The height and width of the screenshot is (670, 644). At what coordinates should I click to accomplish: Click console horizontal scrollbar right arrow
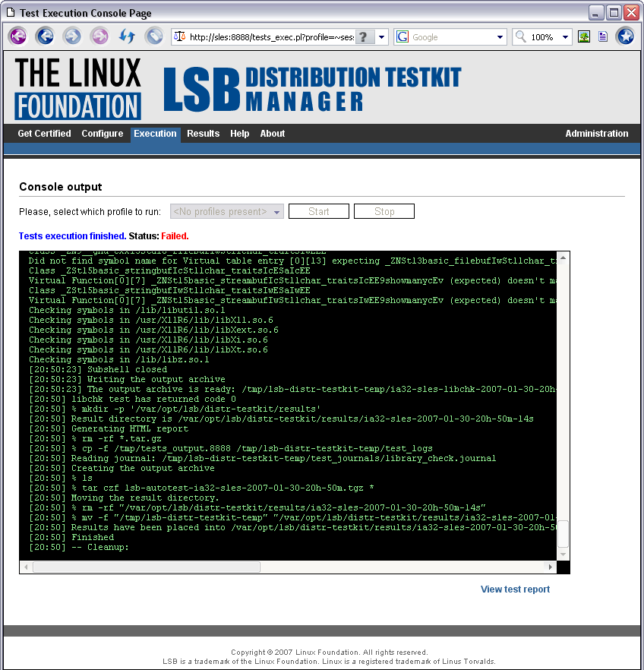pos(550,567)
